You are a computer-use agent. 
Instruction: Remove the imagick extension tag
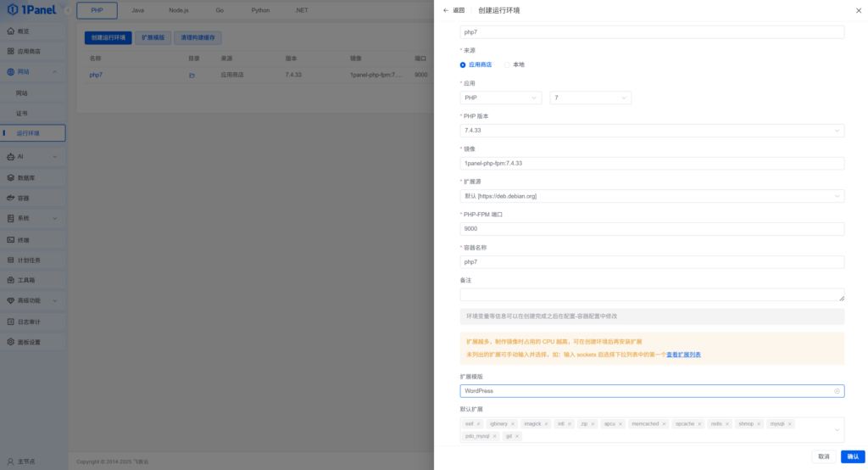pyautogui.click(x=547, y=424)
